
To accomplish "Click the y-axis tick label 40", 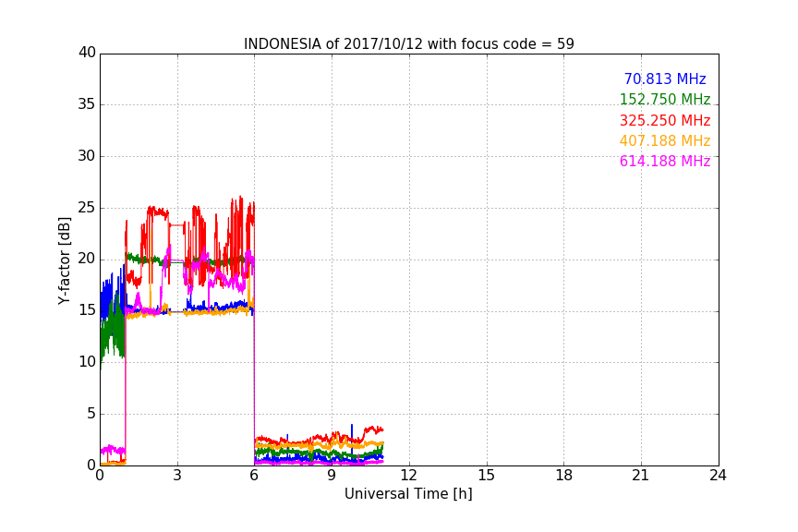I will point(87,53).
